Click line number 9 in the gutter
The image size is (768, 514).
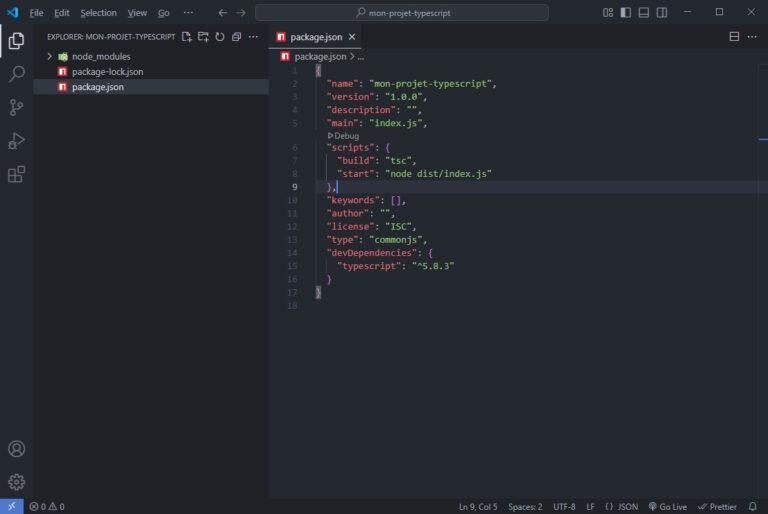(294, 187)
